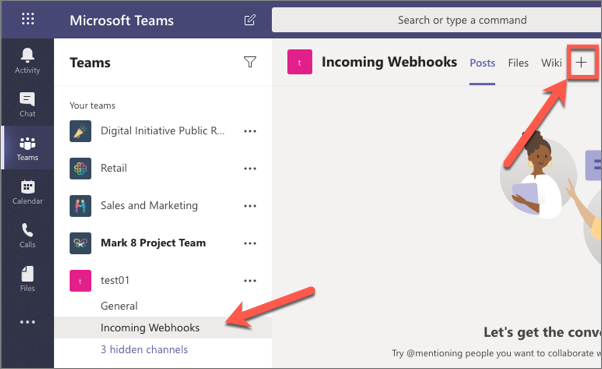Image resolution: width=602 pixels, height=369 pixels.
Task: Start a new chat with compose icon
Action: point(250,20)
